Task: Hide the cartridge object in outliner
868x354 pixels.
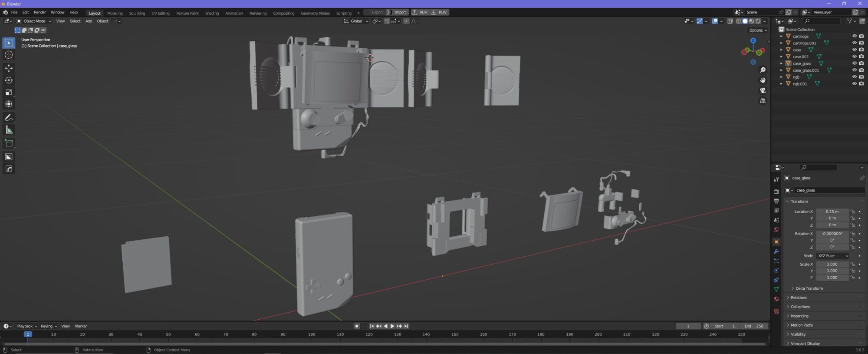Action: coord(854,36)
